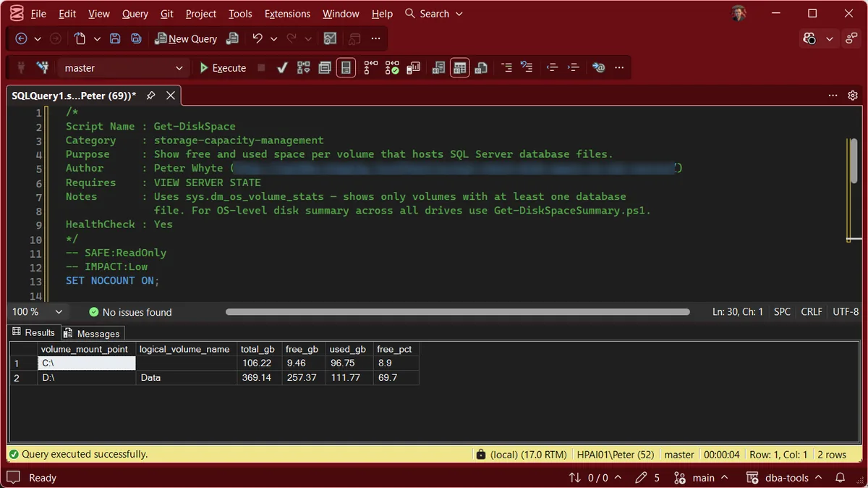Click the editor horizontal scrollbar
The height and width of the screenshot is (488, 868).
pos(458,312)
